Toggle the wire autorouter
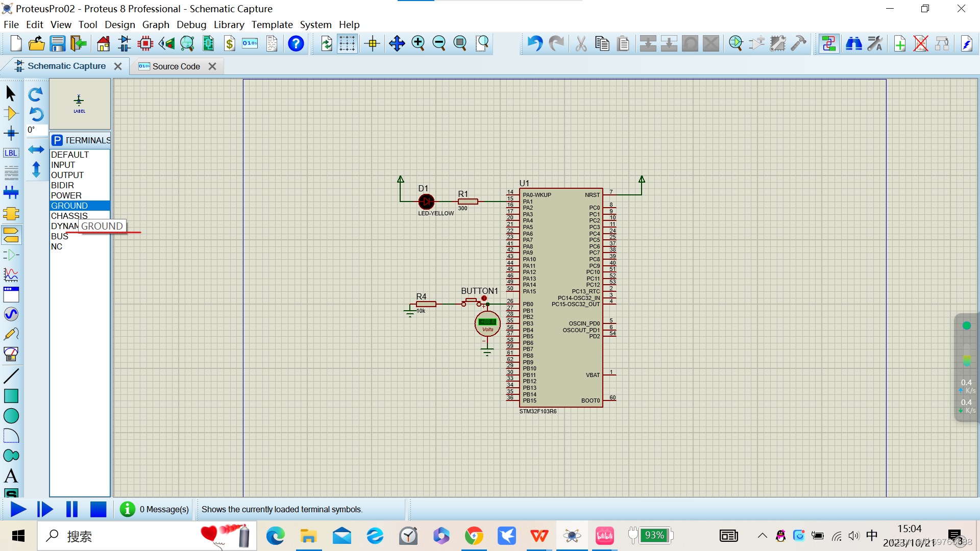The image size is (980, 551). 828,44
